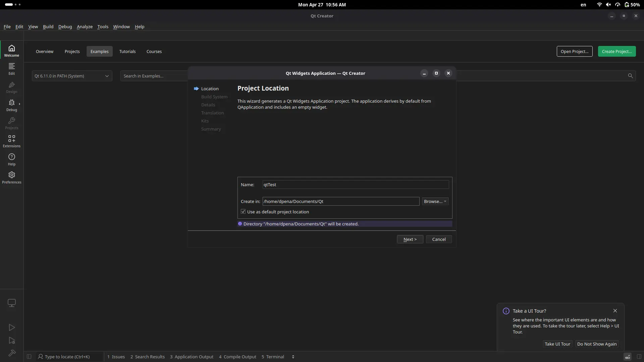This screenshot has width=644, height=362.
Task: Click the Open Project... button
Action: pos(575,51)
